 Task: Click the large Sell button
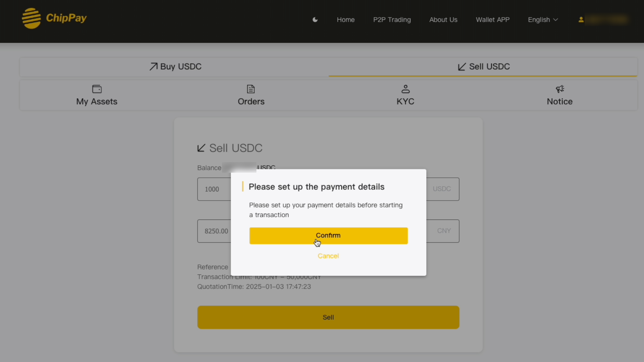[x=328, y=317]
